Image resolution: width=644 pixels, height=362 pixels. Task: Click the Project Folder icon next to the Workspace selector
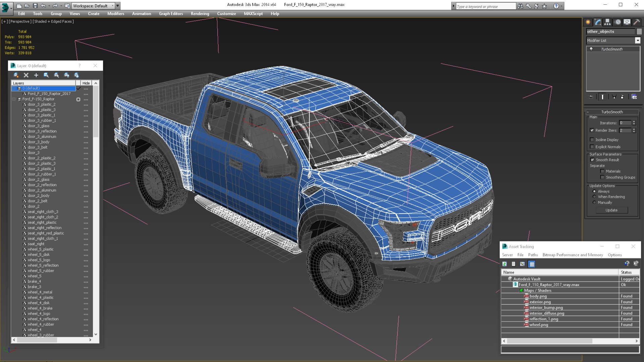(x=67, y=6)
